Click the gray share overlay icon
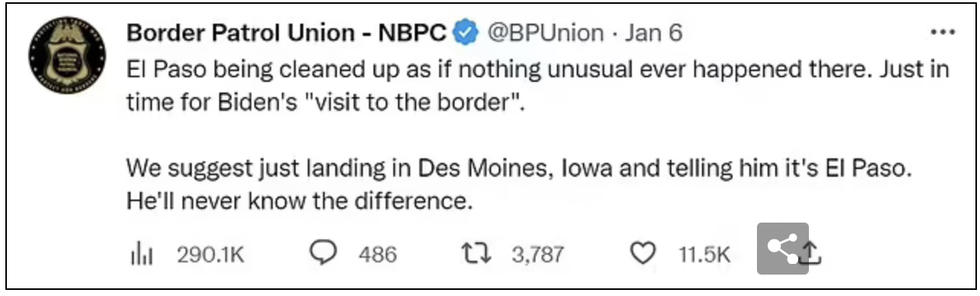980x296 pixels. [x=782, y=249]
